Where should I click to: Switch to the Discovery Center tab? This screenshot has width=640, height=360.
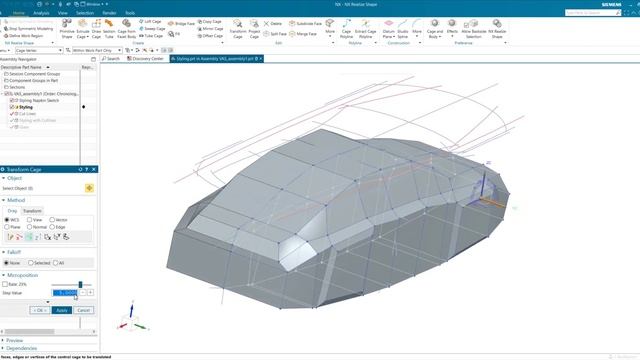tap(145, 59)
